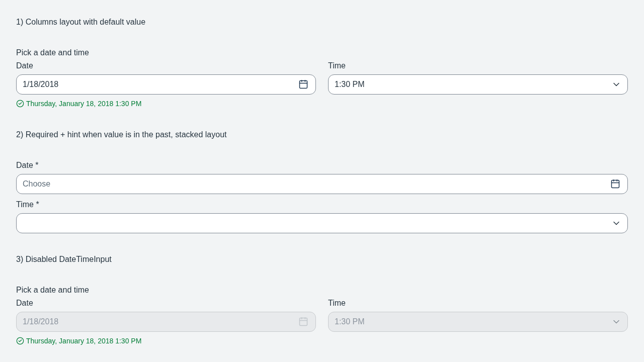Click the green hint text under the enabled date field
The image size is (644, 362).
[84, 104]
